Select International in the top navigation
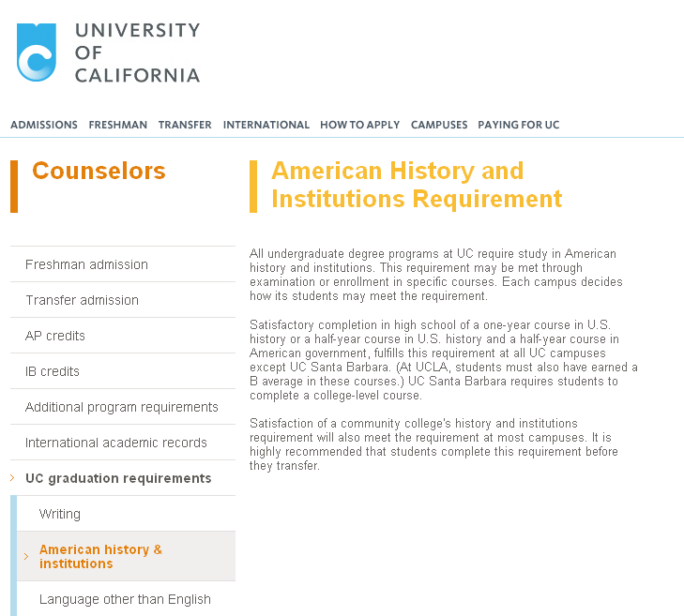This screenshot has width=684, height=616. coord(266,125)
